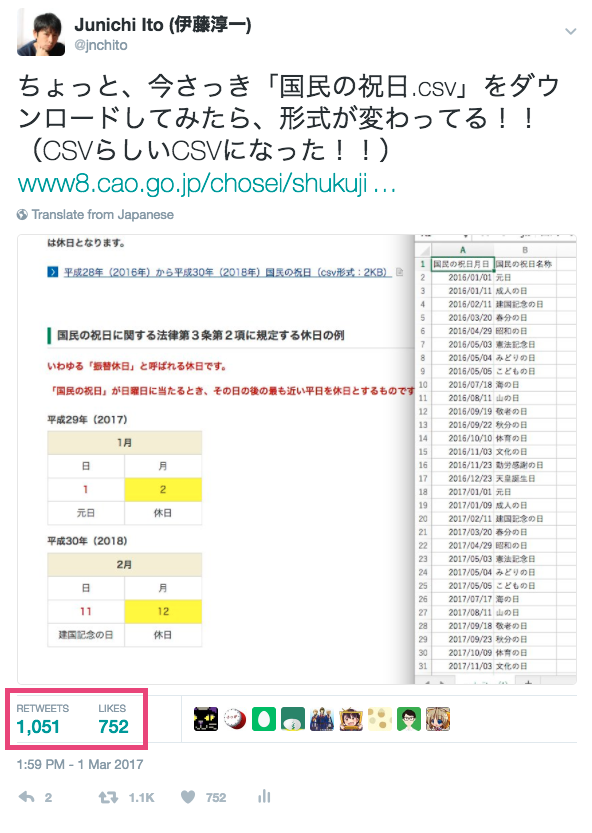
Task: Open the green egg liker avatar
Action: [x=264, y=719]
